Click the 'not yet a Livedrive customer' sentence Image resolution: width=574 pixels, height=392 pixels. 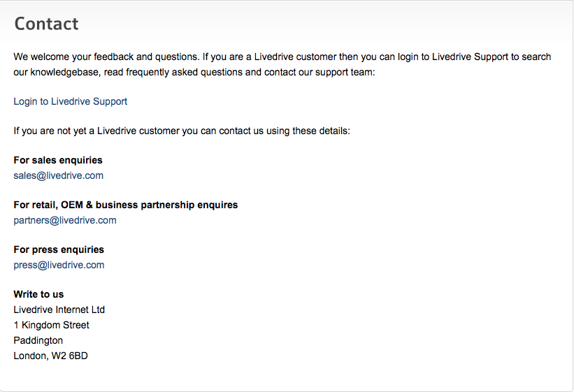coord(182,131)
